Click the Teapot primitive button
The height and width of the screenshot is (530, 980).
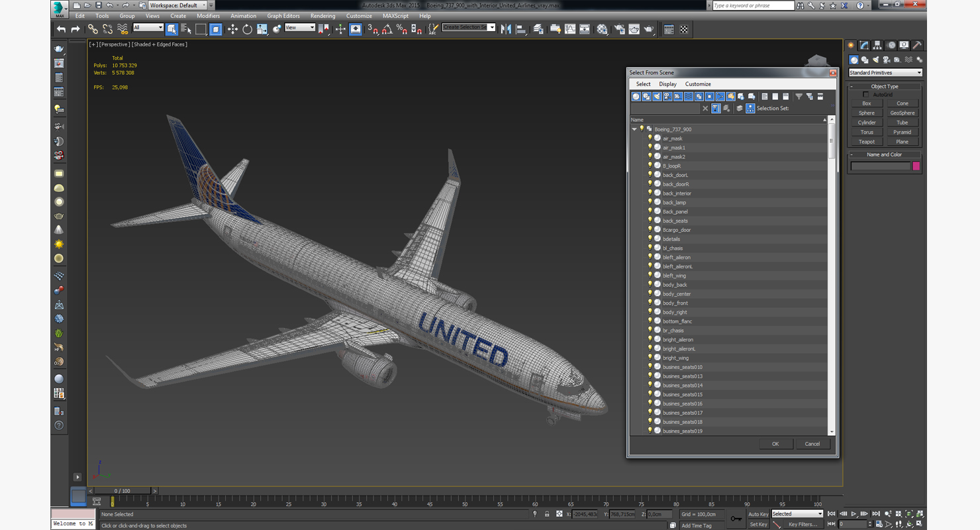pyautogui.click(x=867, y=142)
